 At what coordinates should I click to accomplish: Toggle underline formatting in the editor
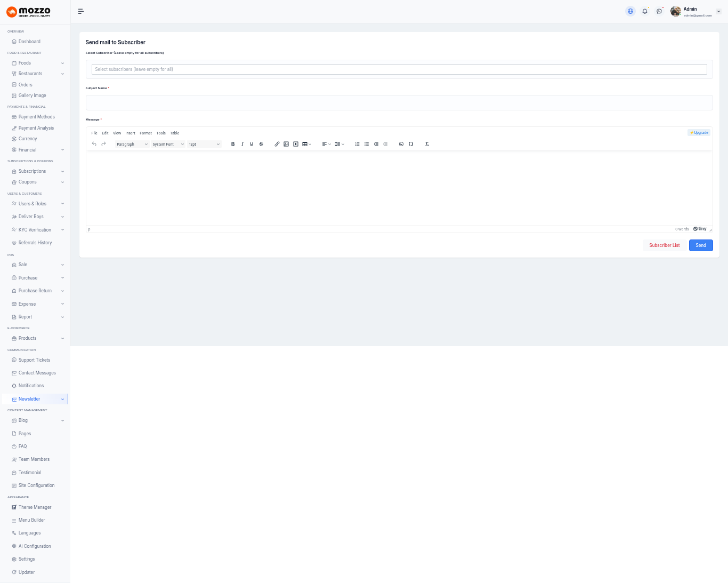coord(252,144)
